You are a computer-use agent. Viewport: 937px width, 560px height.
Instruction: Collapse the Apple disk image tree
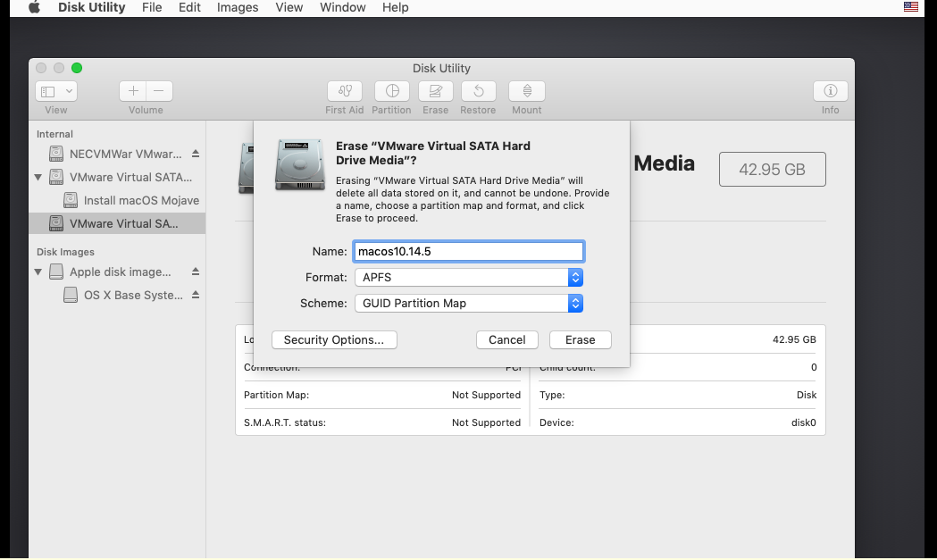[x=38, y=272]
